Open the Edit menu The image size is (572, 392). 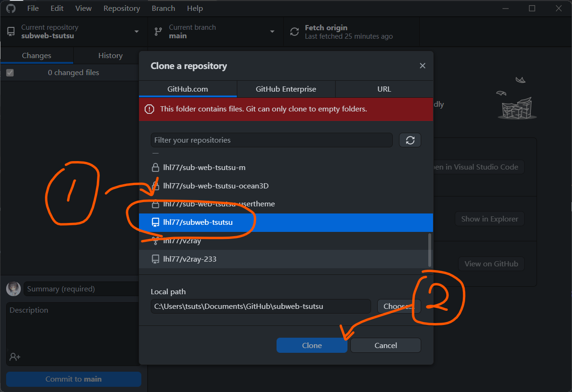tap(57, 8)
